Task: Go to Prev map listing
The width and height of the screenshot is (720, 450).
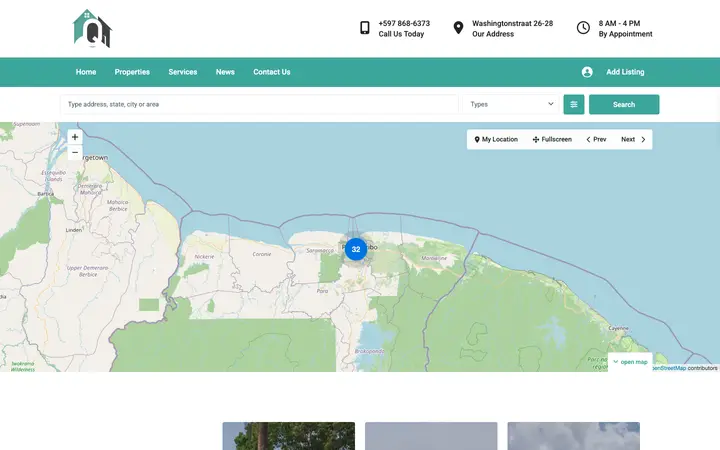Action: pyautogui.click(x=596, y=140)
